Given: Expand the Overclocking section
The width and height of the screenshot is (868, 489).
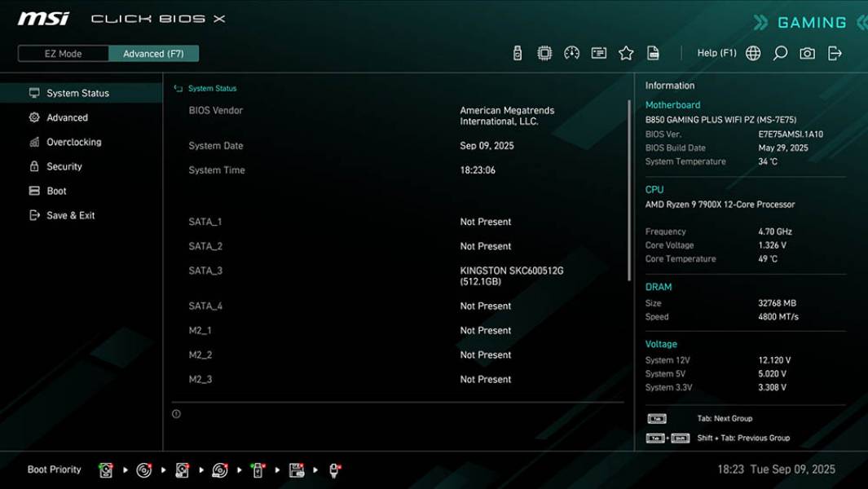Looking at the screenshot, I should point(73,142).
